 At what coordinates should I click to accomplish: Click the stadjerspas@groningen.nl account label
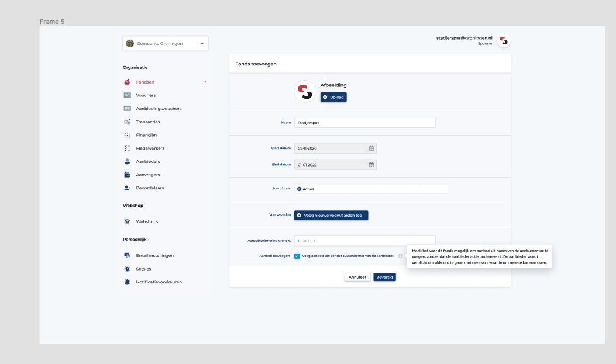464,38
